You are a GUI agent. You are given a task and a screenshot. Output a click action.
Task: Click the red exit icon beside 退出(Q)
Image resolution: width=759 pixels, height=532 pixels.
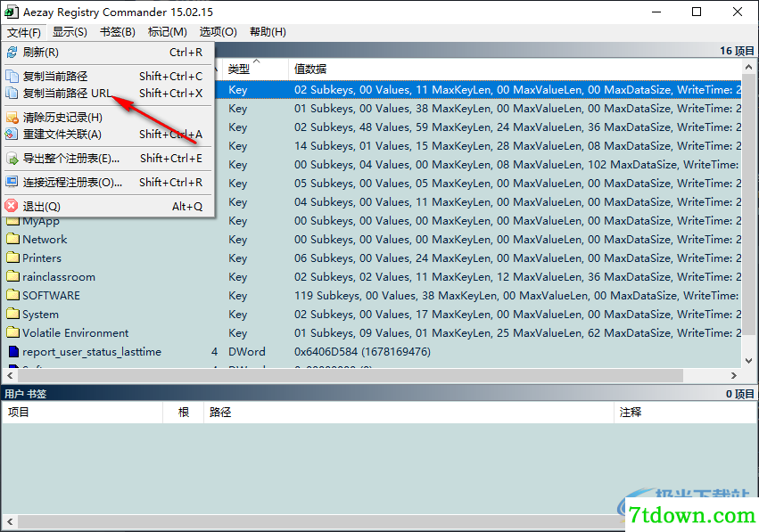[x=12, y=207]
